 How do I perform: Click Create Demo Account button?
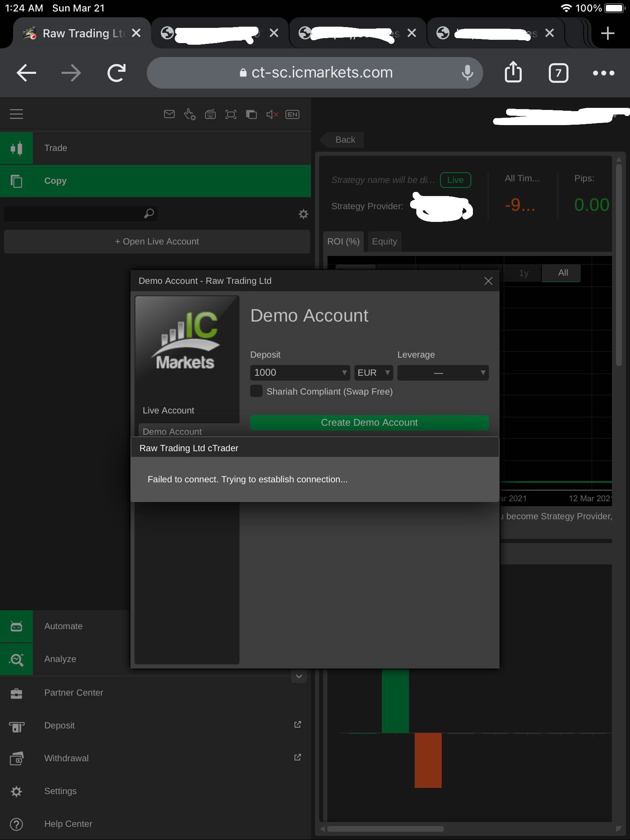click(370, 422)
